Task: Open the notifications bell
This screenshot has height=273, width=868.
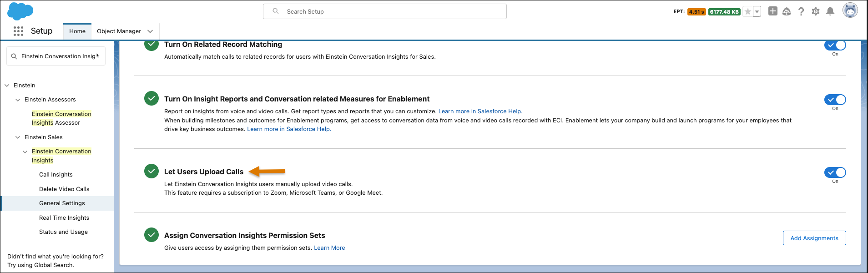Action: coord(830,11)
